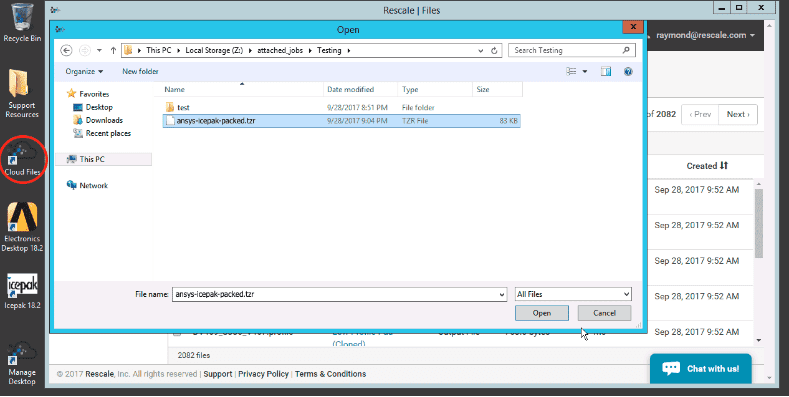Open the Terms & Conditions footer link

coord(331,374)
